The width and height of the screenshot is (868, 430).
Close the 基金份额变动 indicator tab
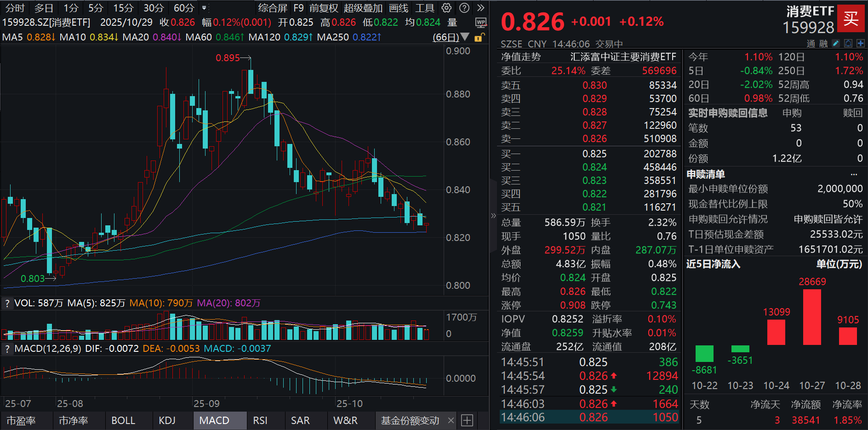(x=451, y=420)
